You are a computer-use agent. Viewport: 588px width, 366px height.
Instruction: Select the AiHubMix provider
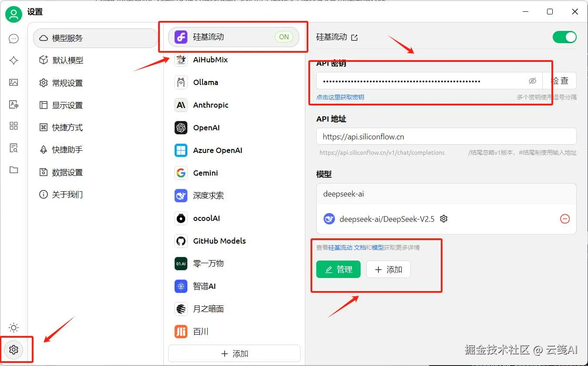[x=234, y=60]
